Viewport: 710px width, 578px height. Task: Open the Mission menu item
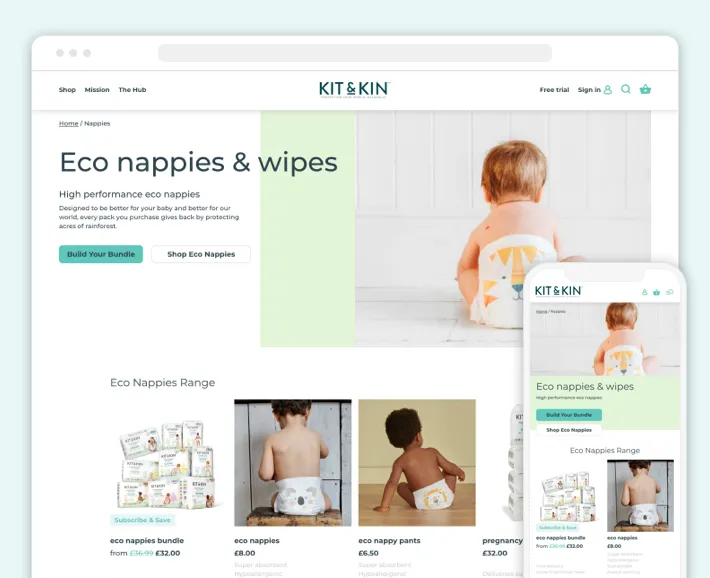97,90
